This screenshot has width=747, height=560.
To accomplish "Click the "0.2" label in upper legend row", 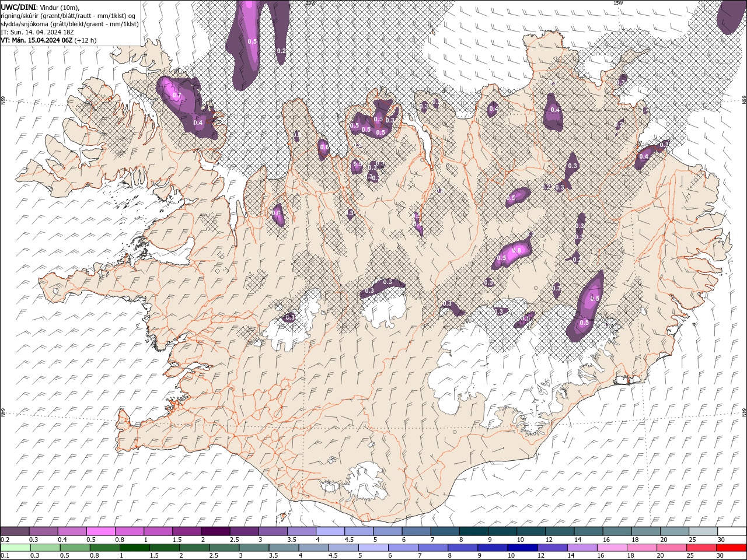I will click(x=5, y=540).
